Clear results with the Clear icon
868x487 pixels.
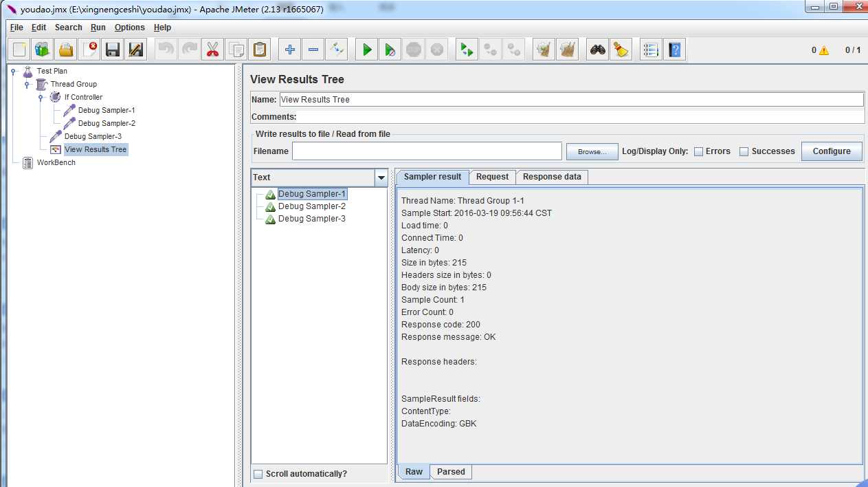coord(544,50)
